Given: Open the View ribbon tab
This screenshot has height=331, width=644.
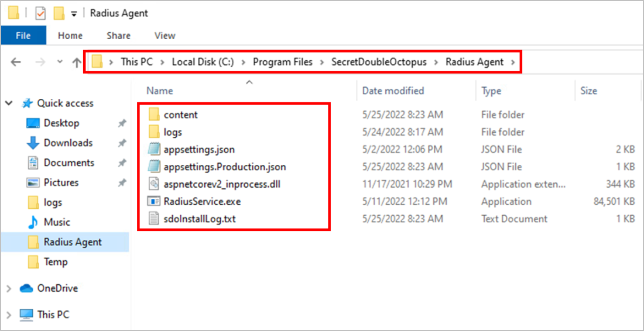Looking at the screenshot, I should pyautogui.click(x=165, y=36).
